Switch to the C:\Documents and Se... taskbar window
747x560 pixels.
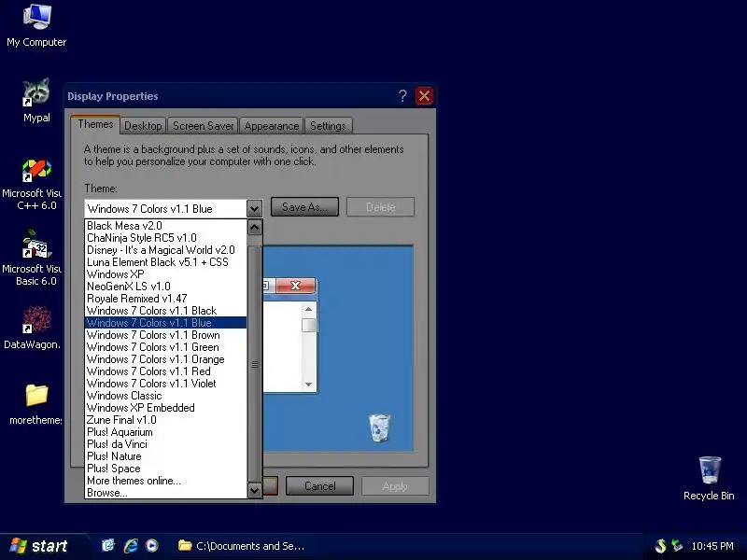coord(241,546)
